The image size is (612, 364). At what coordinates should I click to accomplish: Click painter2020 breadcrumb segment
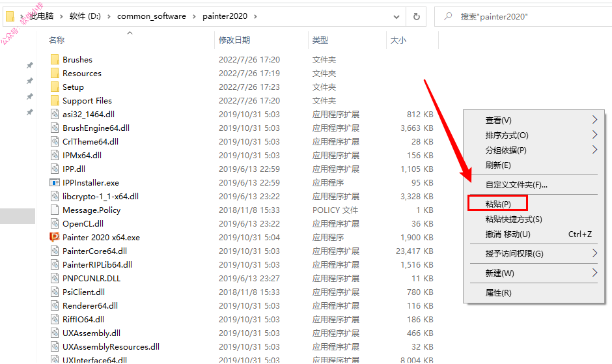(225, 16)
